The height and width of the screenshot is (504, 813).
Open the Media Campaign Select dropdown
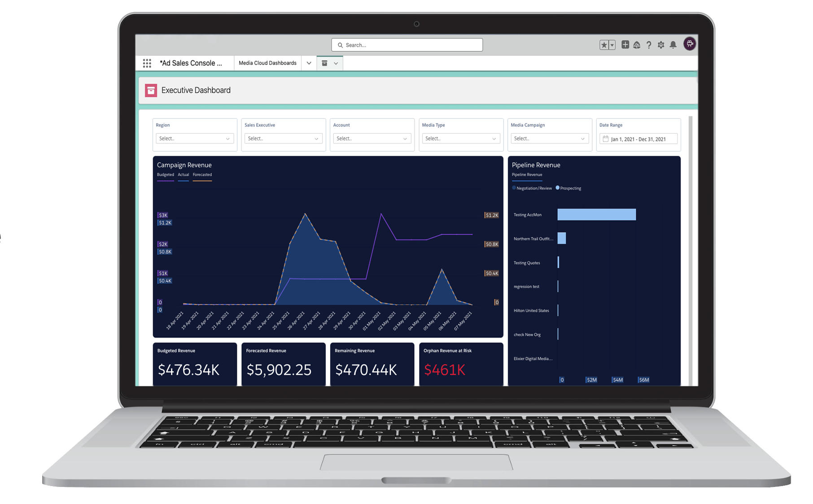tap(550, 139)
